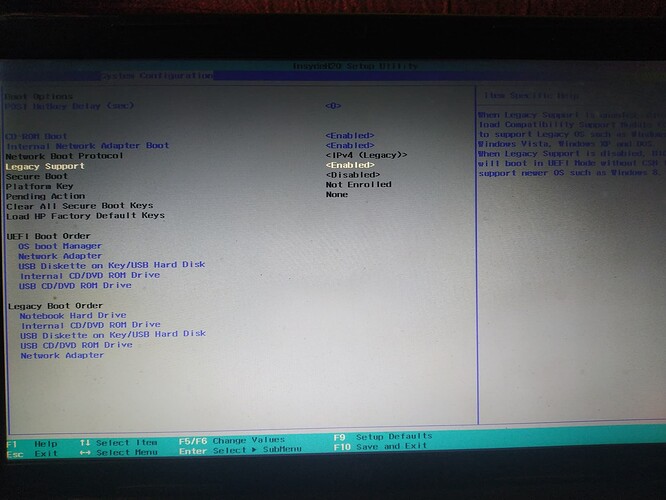Toggle Legacy Support Enabled value
Image resolution: width=666 pixels, height=500 pixels.
349,165
